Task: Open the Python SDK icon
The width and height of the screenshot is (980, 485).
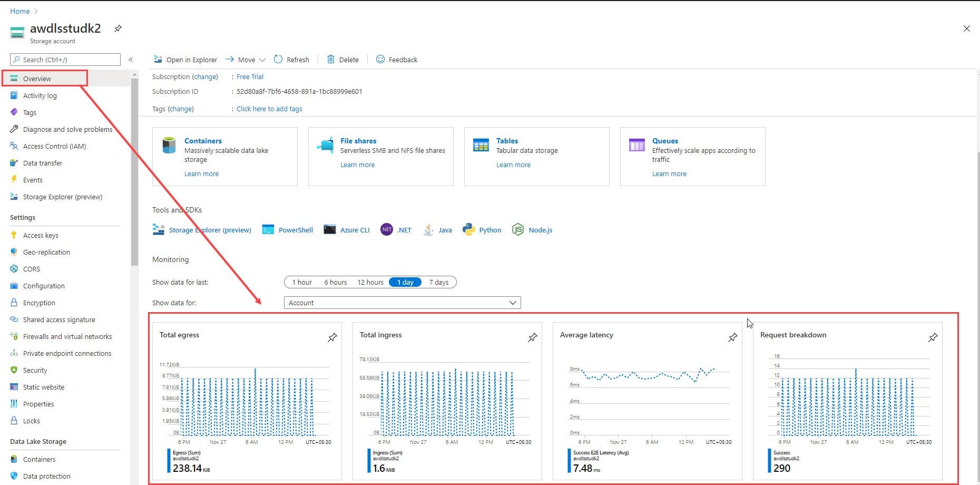Action: pos(468,230)
